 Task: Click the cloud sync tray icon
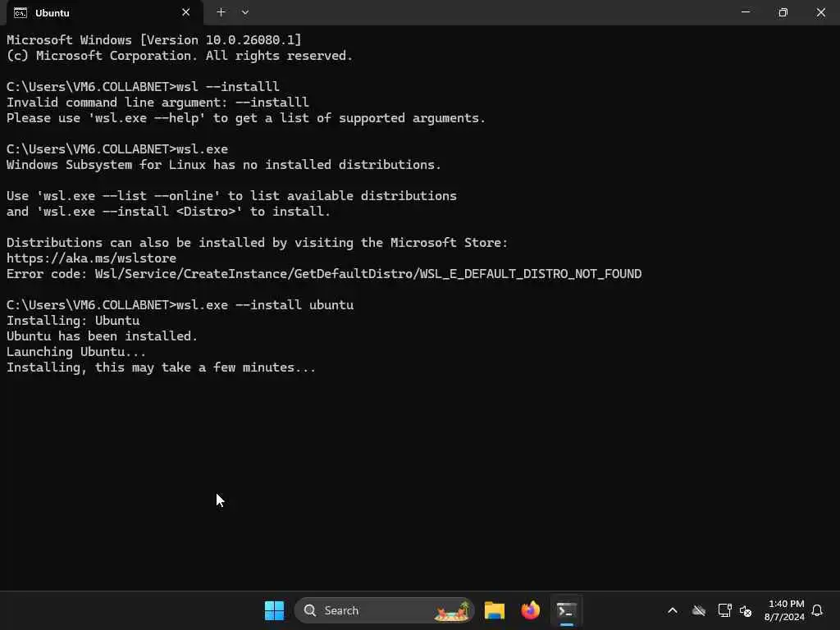pyautogui.click(x=699, y=610)
